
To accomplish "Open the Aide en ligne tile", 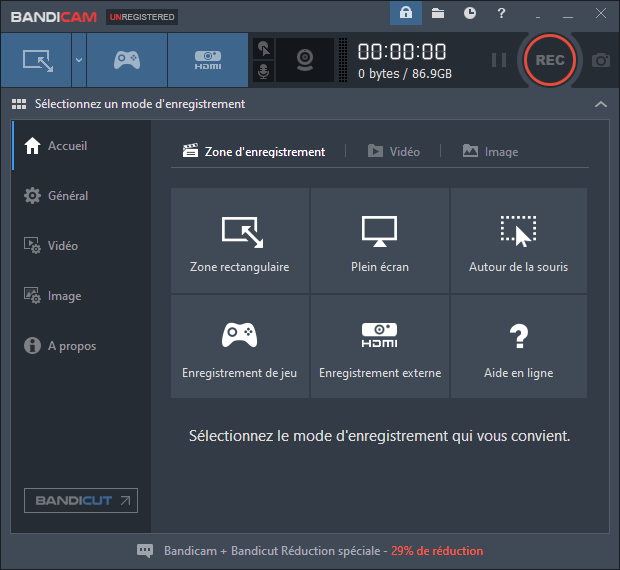I will [518, 346].
